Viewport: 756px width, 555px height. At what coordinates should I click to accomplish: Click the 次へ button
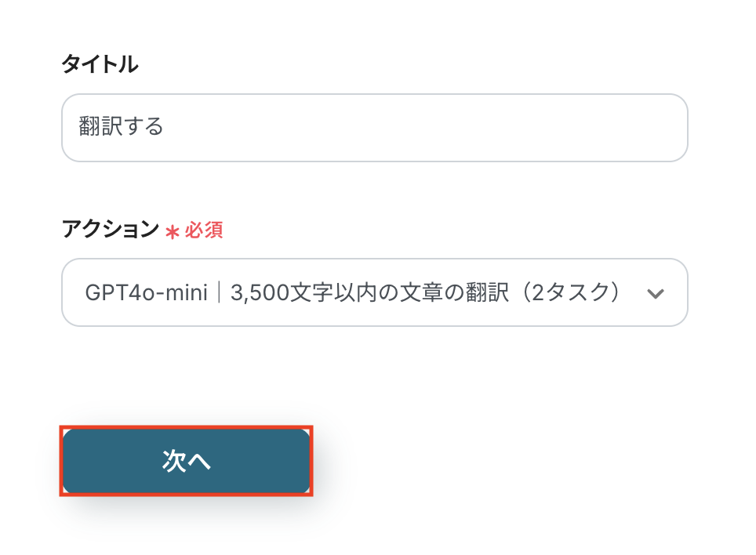click(187, 461)
